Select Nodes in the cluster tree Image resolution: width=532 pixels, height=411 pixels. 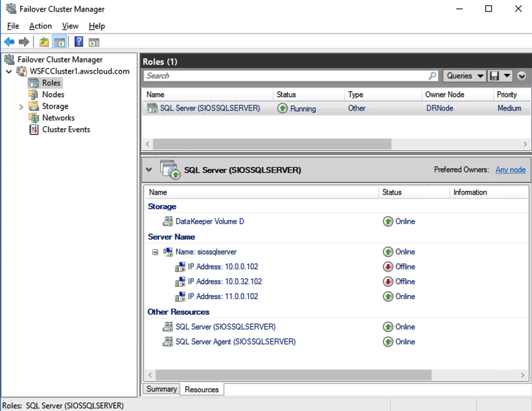point(53,94)
